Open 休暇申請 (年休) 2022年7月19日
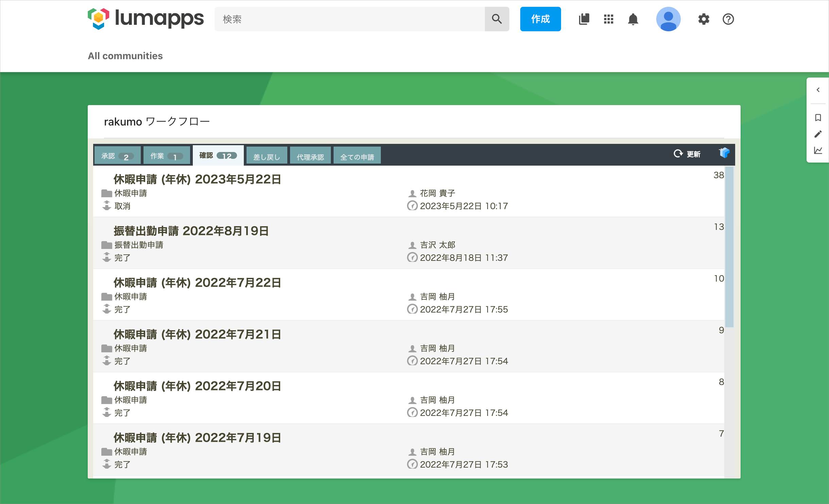This screenshot has height=504, width=829. [x=197, y=438]
